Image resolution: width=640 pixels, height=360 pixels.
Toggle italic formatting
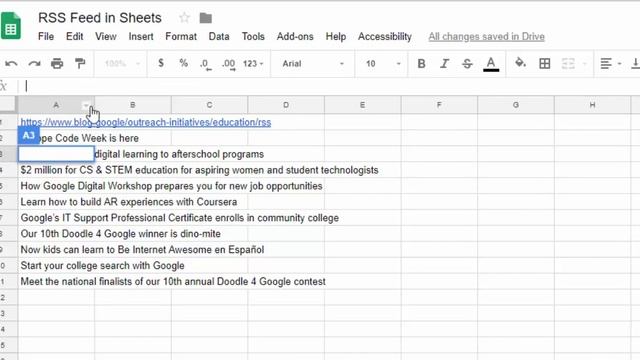444,64
